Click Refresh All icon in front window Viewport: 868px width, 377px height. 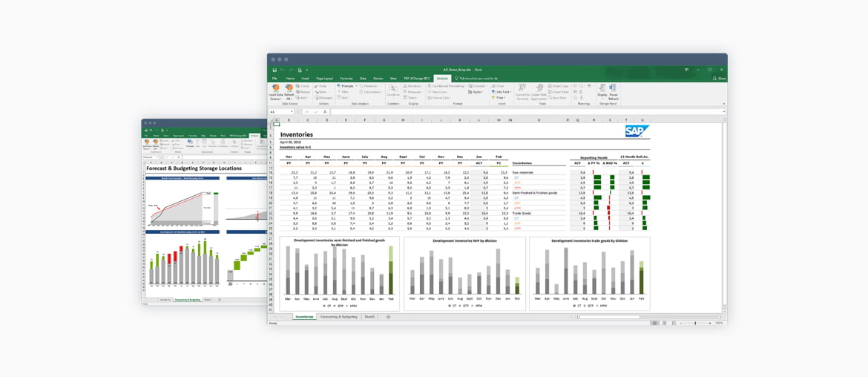[289, 87]
